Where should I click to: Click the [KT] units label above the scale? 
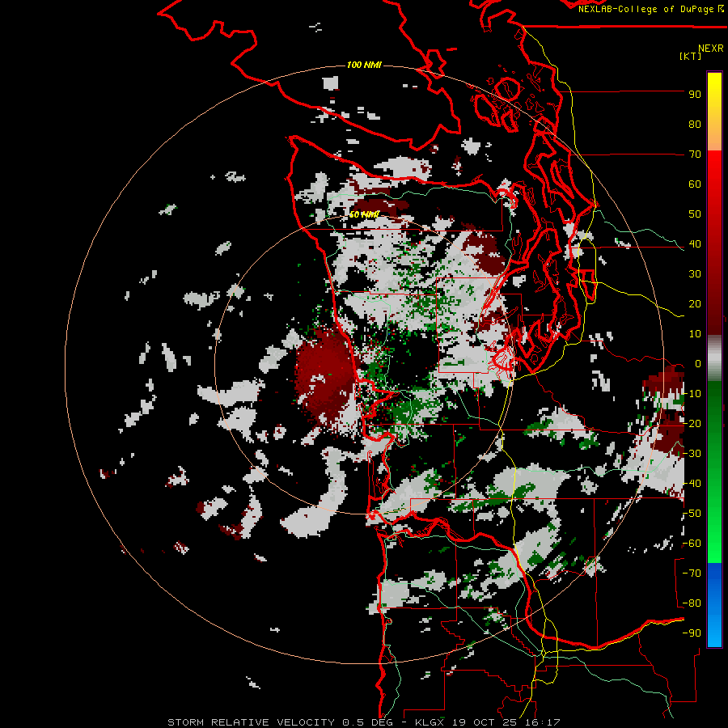point(691,56)
